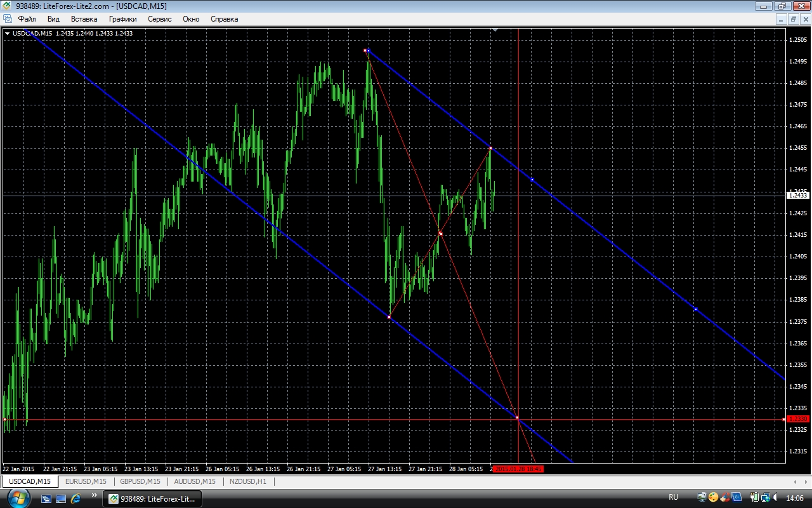Click the chart document icon in menu bar
This screenshot has height=508, width=812.
coord(8,19)
